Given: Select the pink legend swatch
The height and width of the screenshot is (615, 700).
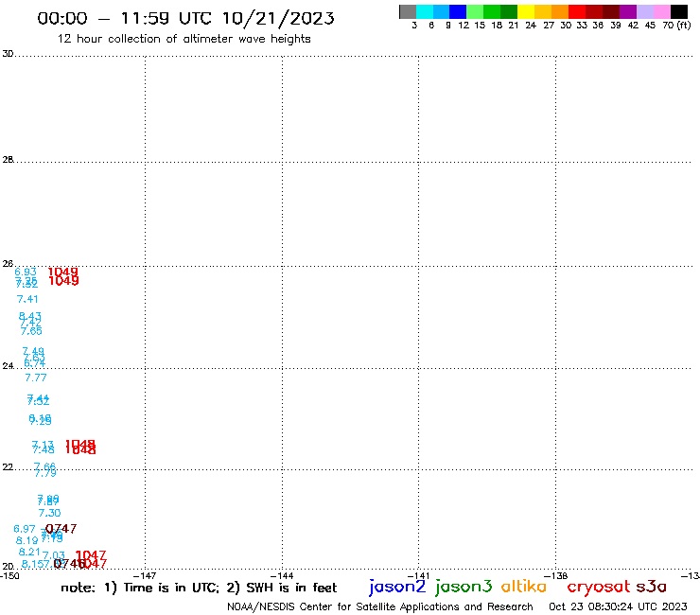Looking at the screenshot, I should click(x=661, y=11).
